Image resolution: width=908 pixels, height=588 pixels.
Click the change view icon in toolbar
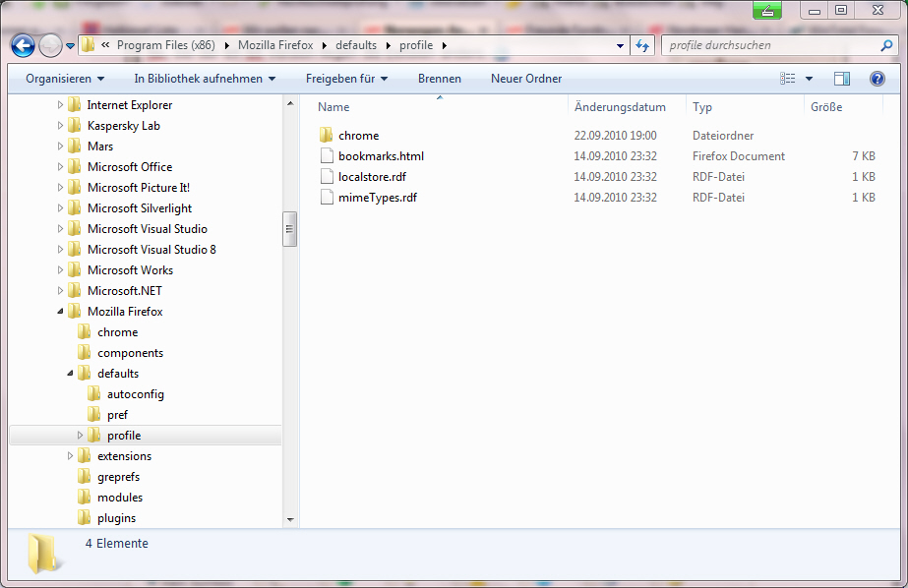[x=788, y=79]
